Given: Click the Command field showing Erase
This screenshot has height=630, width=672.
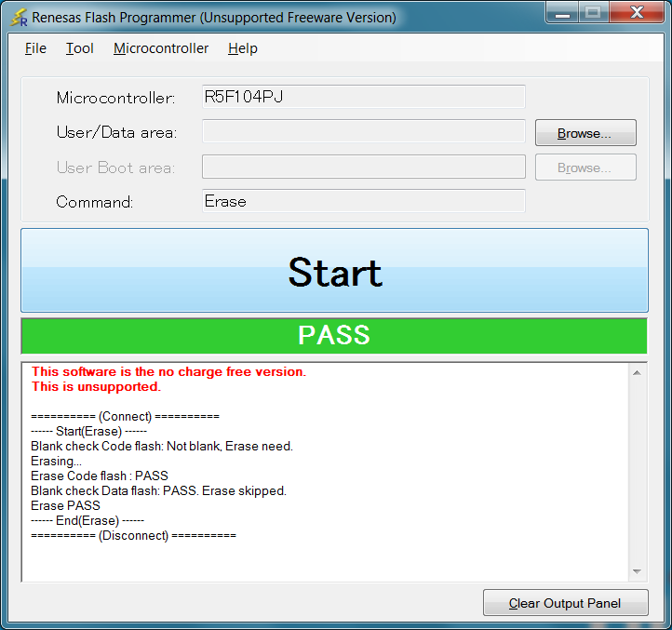Looking at the screenshot, I should (363, 201).
